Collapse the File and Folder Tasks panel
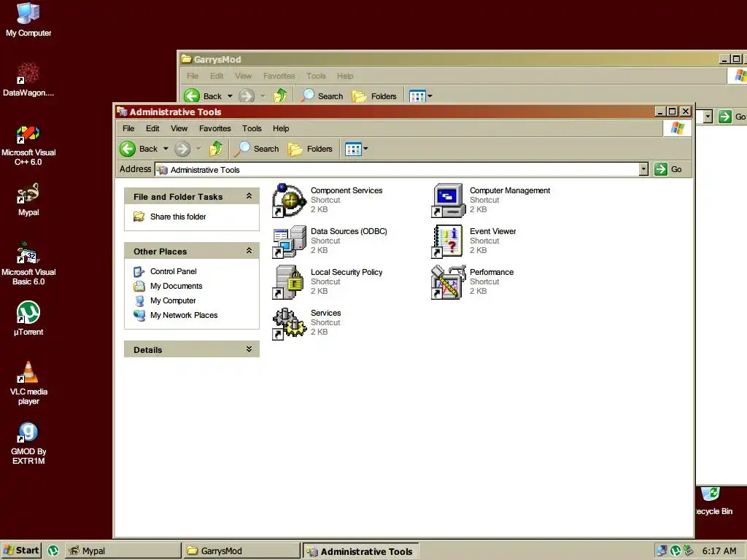The image size is (747, 560). tap(249, 196)
